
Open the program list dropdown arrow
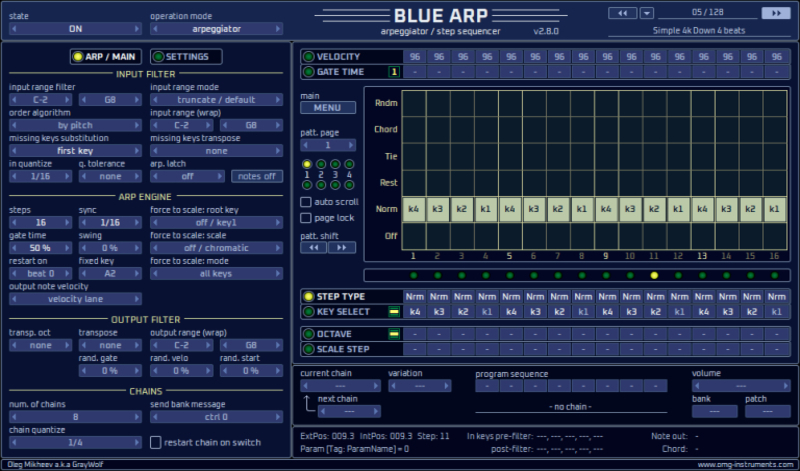pyautogui.click(x=647, y=13)
